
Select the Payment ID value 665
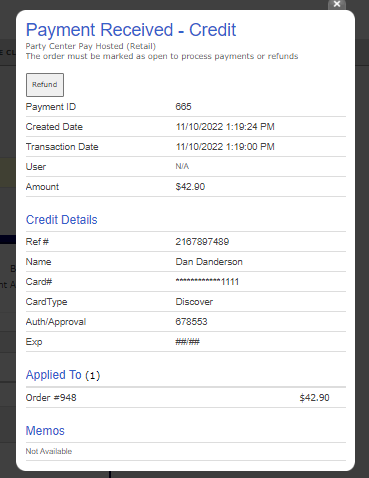(x=183, y=107)
